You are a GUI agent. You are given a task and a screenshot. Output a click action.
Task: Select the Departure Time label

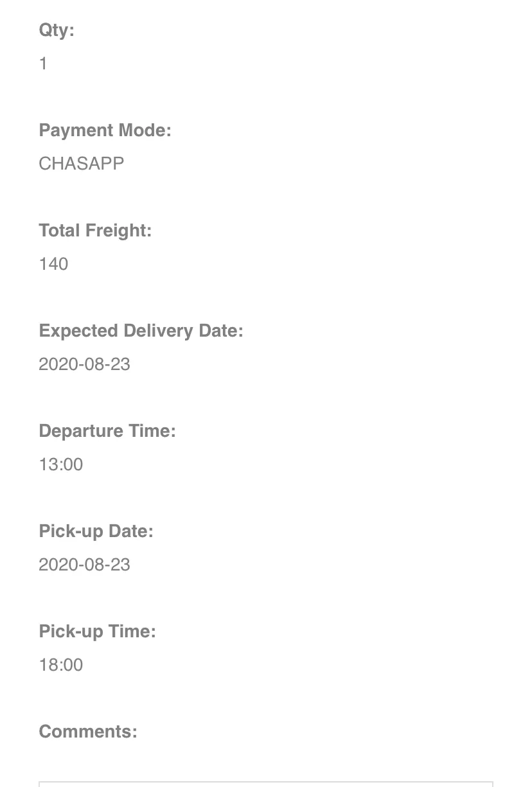(107, 431)
